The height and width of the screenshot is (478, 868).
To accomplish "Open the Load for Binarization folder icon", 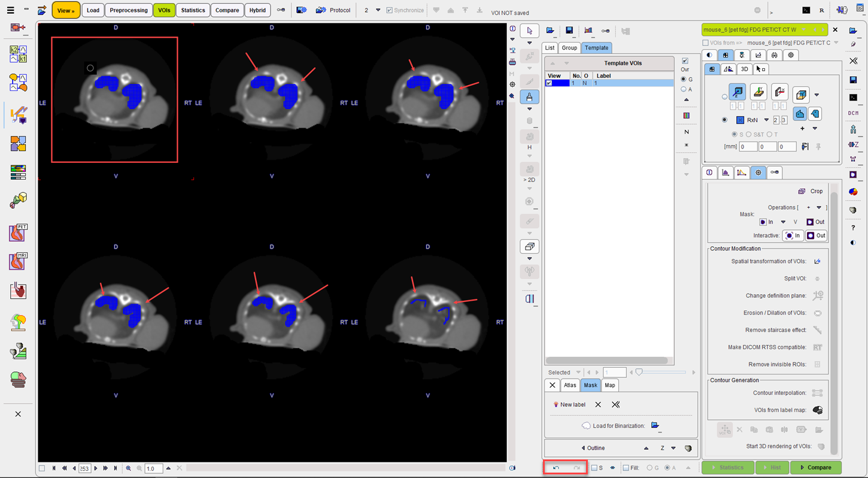I will (x=655, y=426).
